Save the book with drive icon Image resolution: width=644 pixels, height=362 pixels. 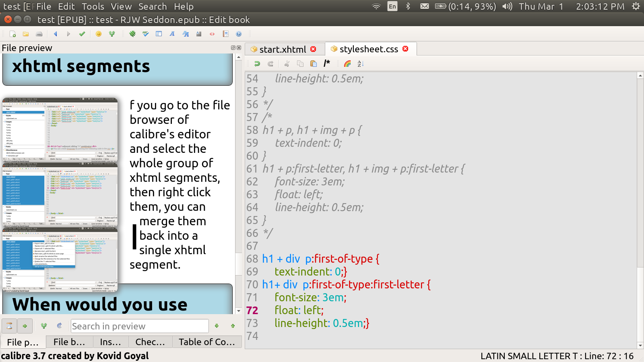tap(39, 34)
